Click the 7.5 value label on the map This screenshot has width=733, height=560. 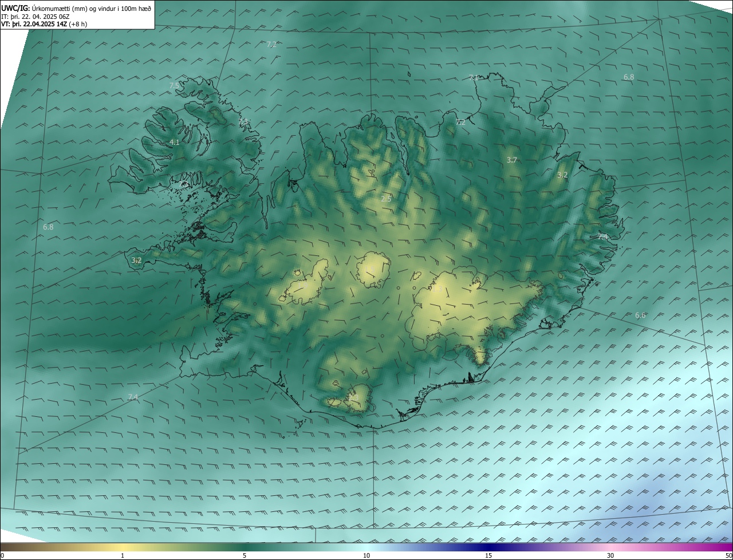pyautogui.click(x=174, y=85)
